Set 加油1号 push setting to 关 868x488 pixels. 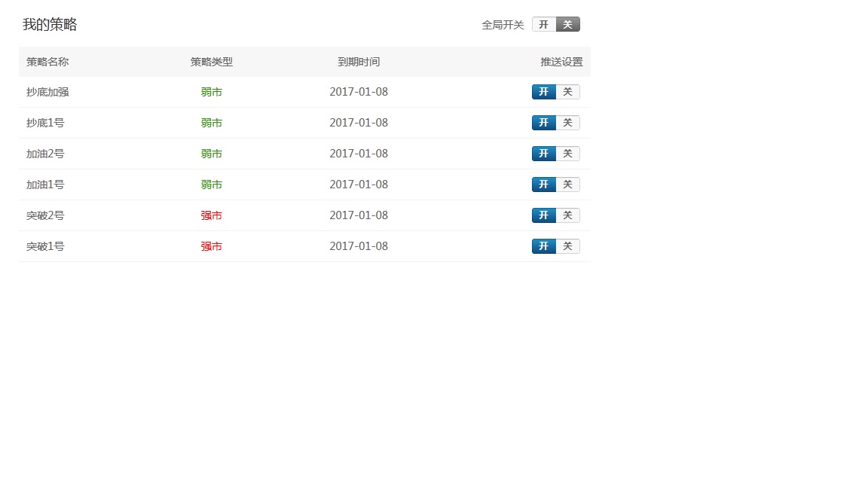[x=568, y=185]
